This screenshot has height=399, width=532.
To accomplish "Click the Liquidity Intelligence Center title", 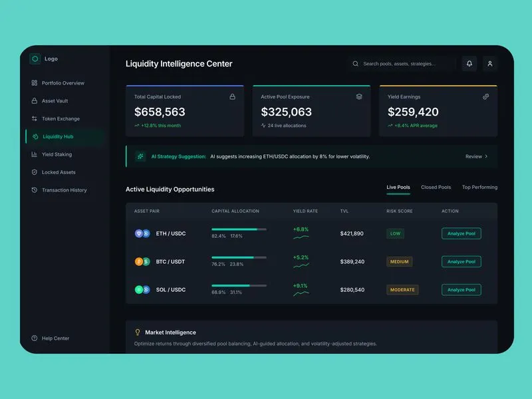I will click(179, 64).
